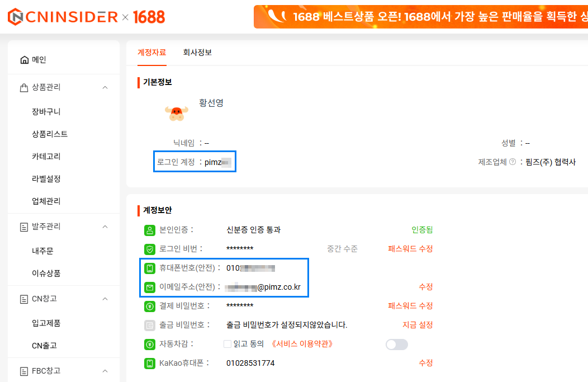Click the bull mascot profile avatar
Image resolution: width=588 pixels, height=382 pixels.
click(177, 112)
